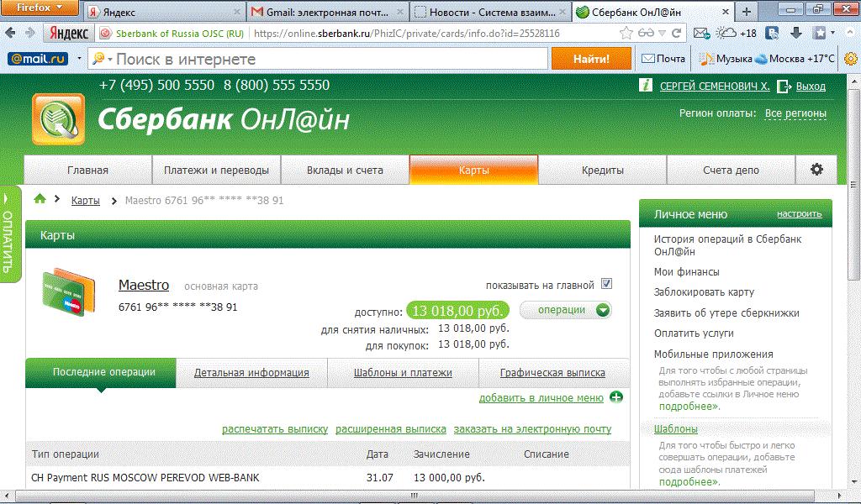Click the Карты breadcrumb link

tap(86, 200)
